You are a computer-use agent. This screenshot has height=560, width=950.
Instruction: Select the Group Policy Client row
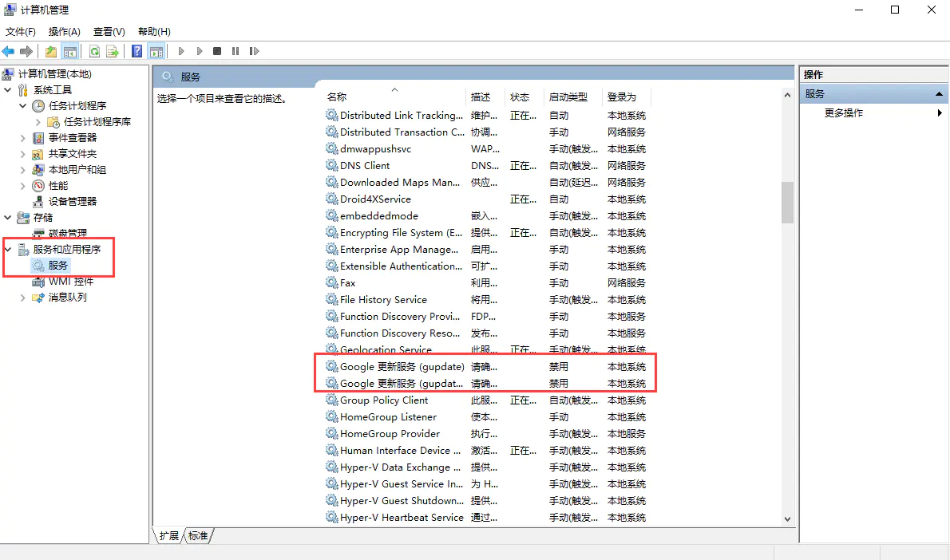click(486, 400)
